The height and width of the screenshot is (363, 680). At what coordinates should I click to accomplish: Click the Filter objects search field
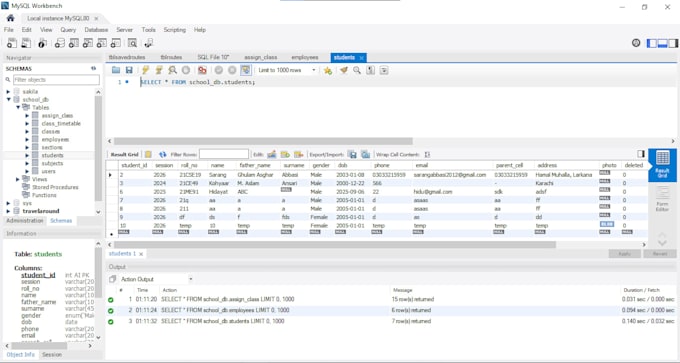point(56,80)
